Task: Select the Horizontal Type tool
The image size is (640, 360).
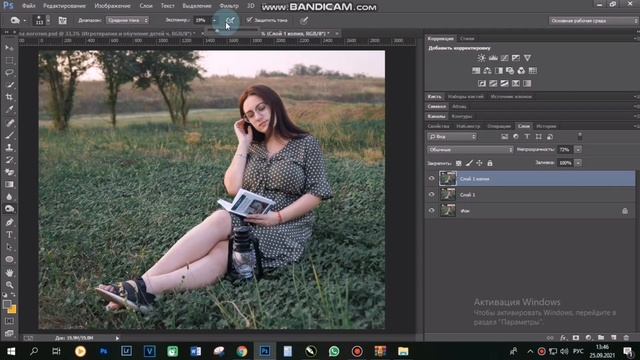Action: 9,235
